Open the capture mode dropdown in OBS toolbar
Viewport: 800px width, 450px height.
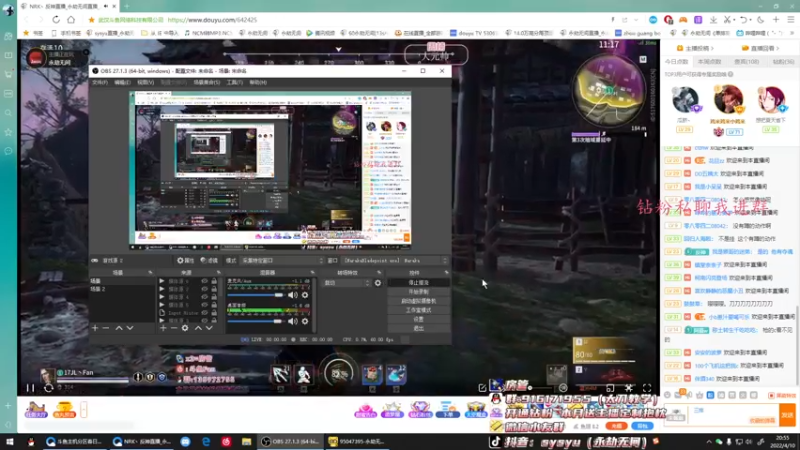[283, 260]
